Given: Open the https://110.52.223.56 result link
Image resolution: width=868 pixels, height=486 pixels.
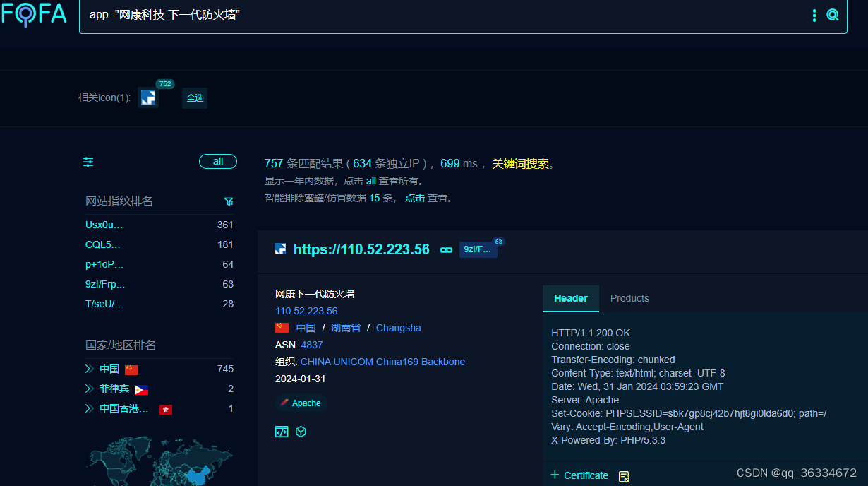Looking at the screenshot, I should (x=361, y=249).
